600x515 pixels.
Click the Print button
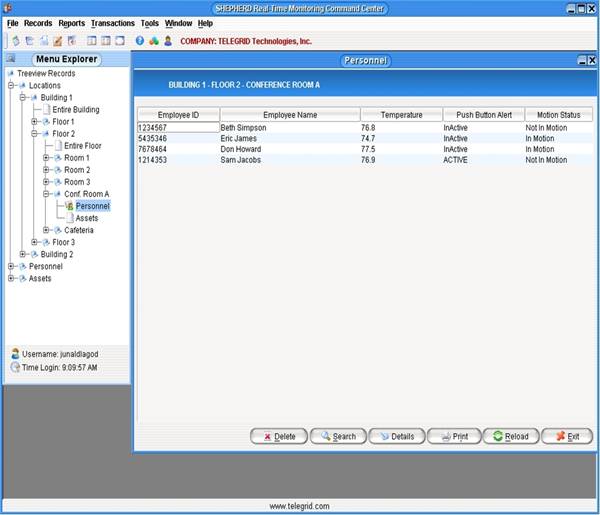click(454, 436)
